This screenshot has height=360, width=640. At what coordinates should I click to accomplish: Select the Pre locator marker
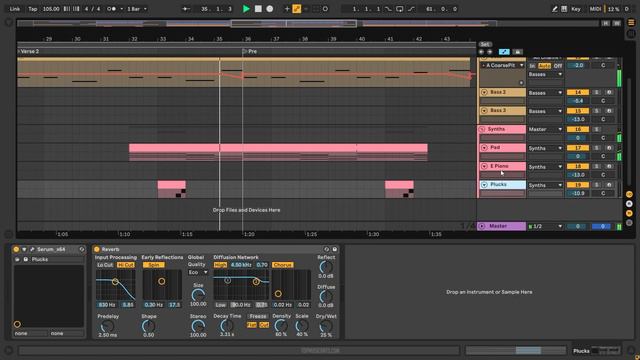coord(249,51)
